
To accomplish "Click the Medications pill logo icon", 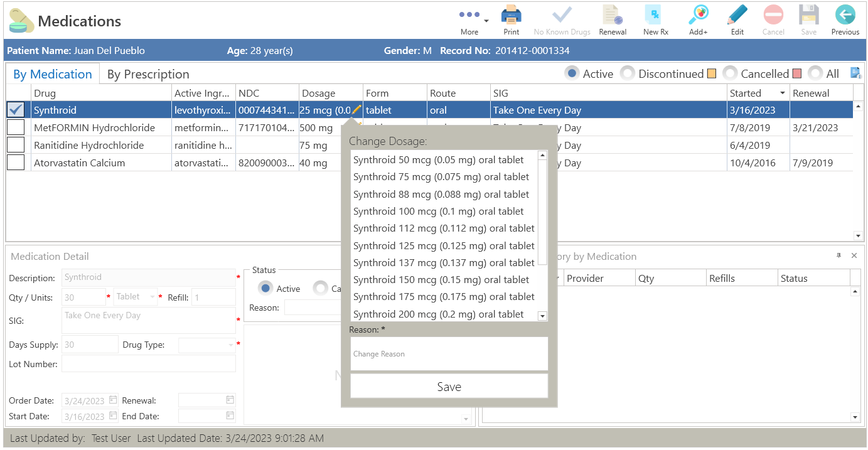I will (21, 21).
